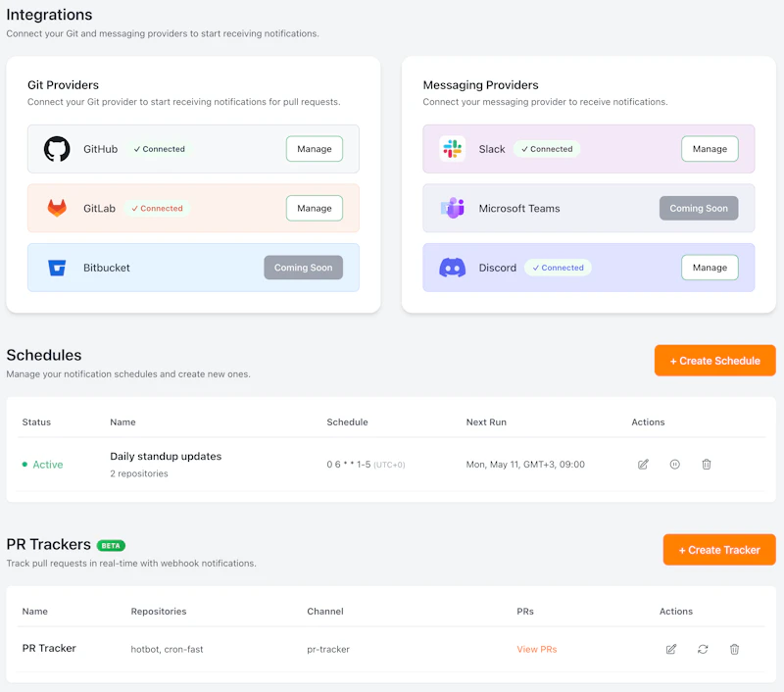Click the Create Schedule button
Viewport: 784px width, 692px height.
coord(715,361)
